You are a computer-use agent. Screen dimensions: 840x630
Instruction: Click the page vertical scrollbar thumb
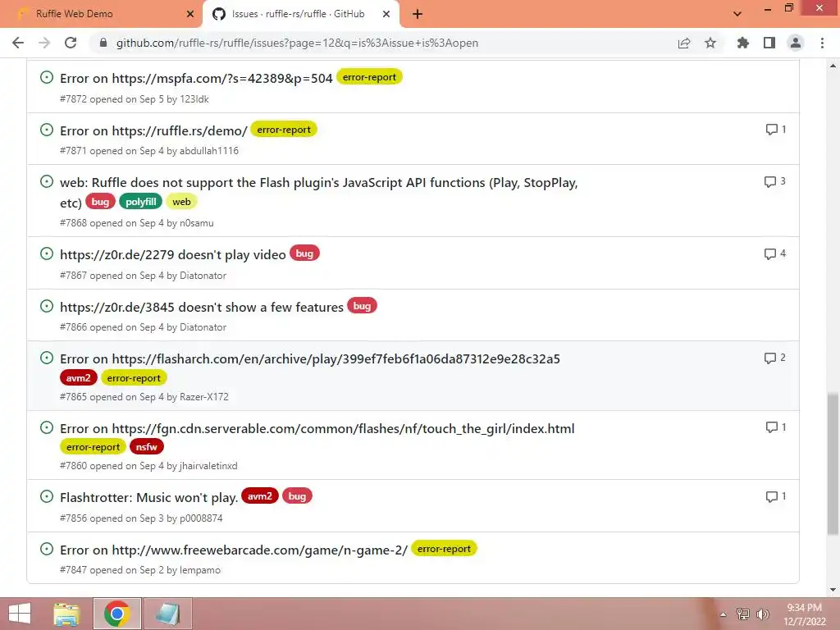click(x=833, y=463)
